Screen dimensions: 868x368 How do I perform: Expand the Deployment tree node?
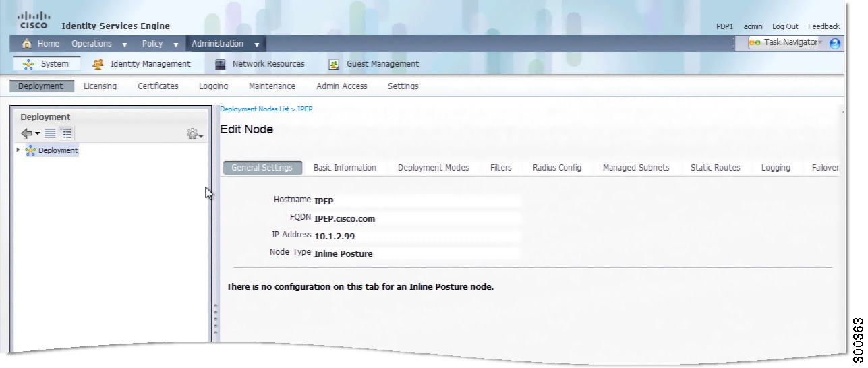(x=18, y=150)
